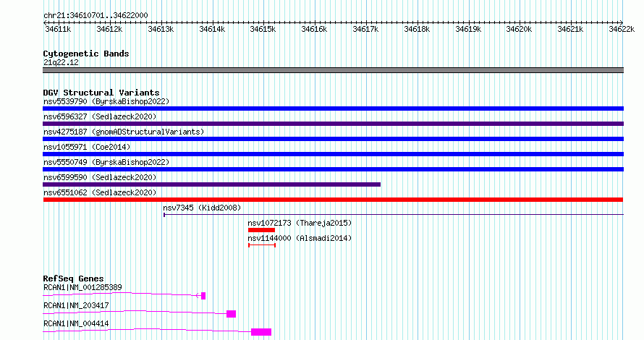Click large magenta exon box of NM_004414
Viewport: 644px width, 340px height.
pos(261,332)
